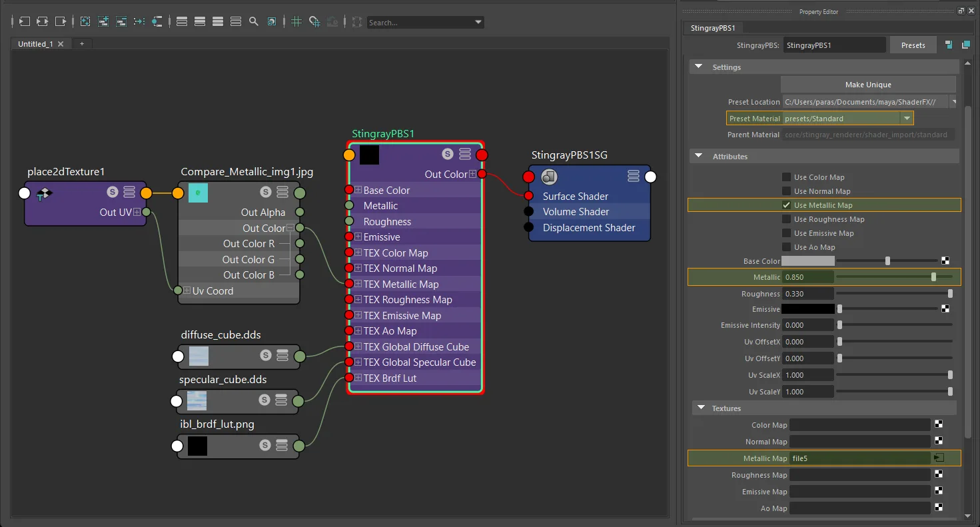This screenshot has height=527, width=980.
Task: Enable the Use Normal Map checkbox
Action: point(787,191)
